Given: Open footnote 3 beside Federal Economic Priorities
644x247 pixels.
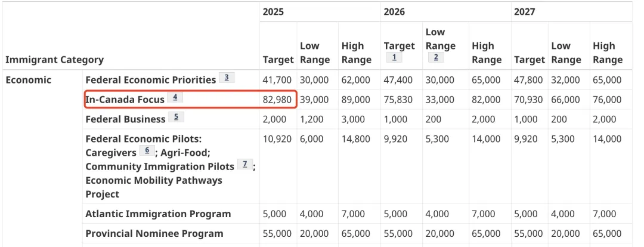Looking at the screenshot, I should click(227, 78).
